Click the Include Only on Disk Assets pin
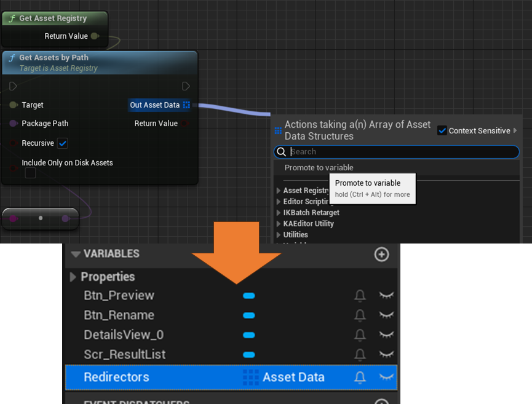Screen dimensions: 532x404 pyautogui.click(x=14, y=168)
